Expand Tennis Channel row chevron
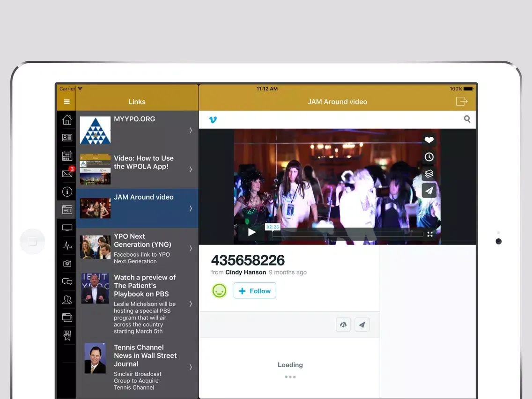The image size is (532, 399). pyautogui.click(x=191, y=367)
